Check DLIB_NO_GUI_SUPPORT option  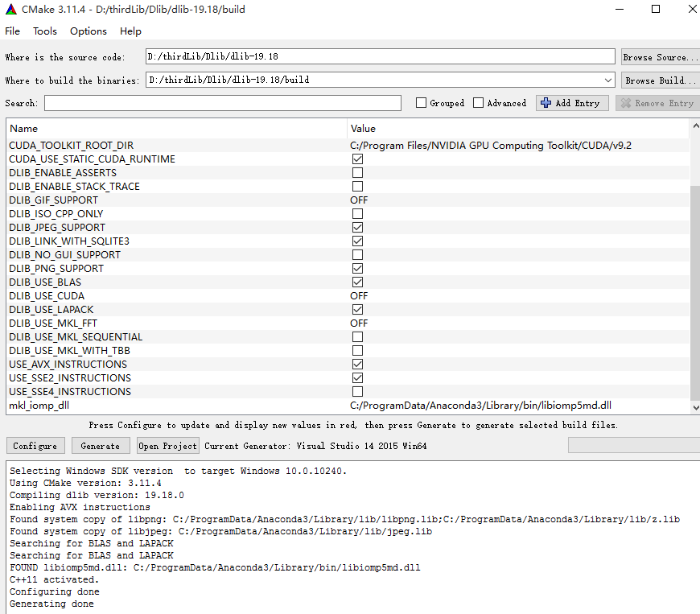(x=357, y=255)
